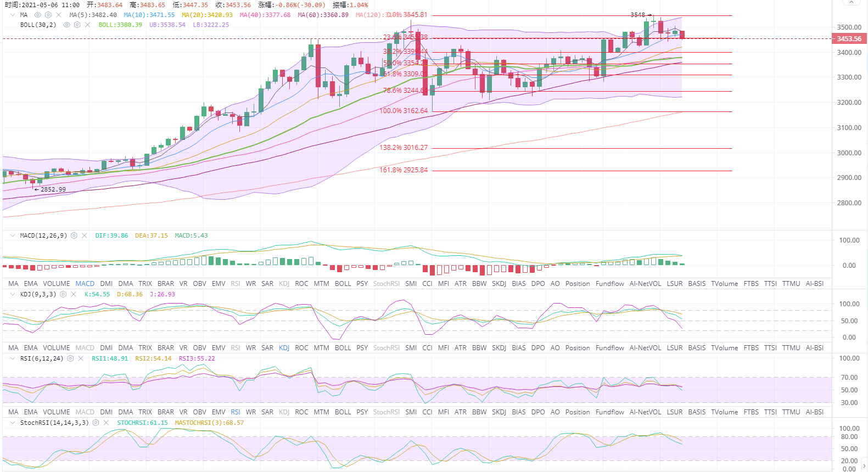The width and height of the screenshot is (868, 472).
Task: Select OBV tab in row under RSI panel
Action: point(200,412)
